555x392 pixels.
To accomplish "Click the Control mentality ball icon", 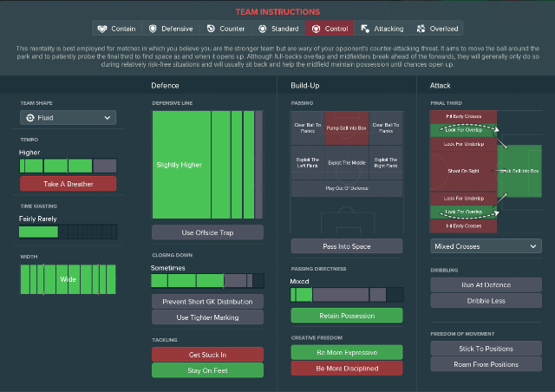I will [316, 29].
